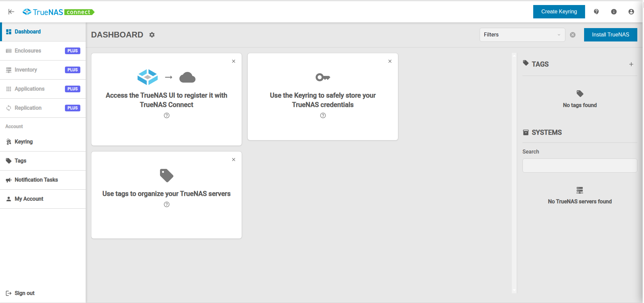Click the Systems search input field
The image size is (644, 303).
click(x=580, y=166)
